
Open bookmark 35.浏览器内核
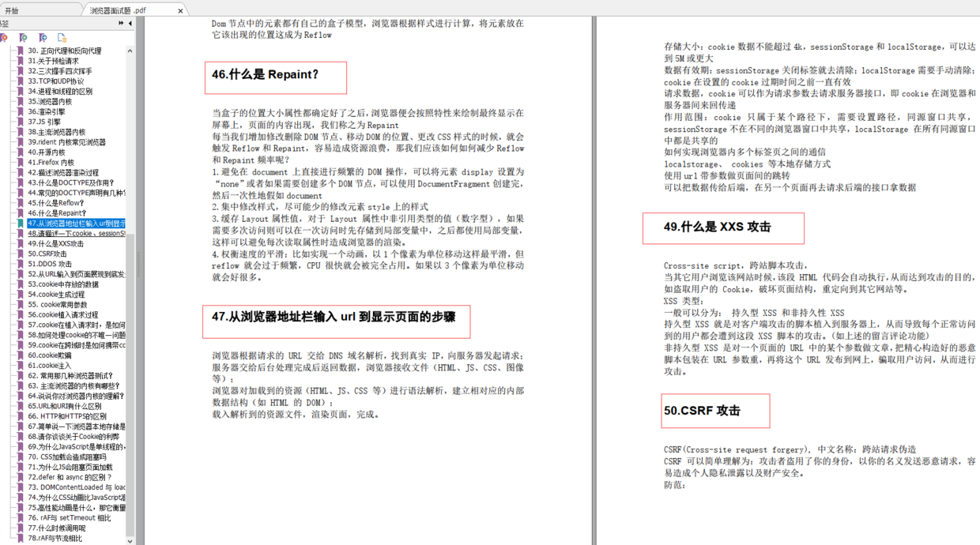point(50,102)
